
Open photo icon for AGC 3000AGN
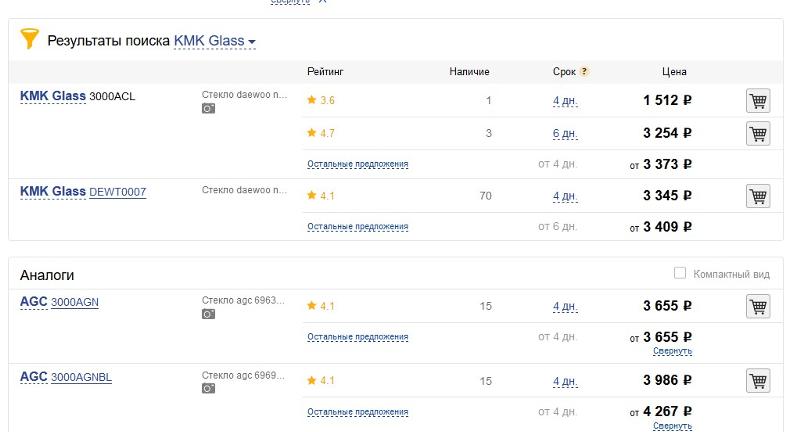pyautogui.click(x=208, y=314)
